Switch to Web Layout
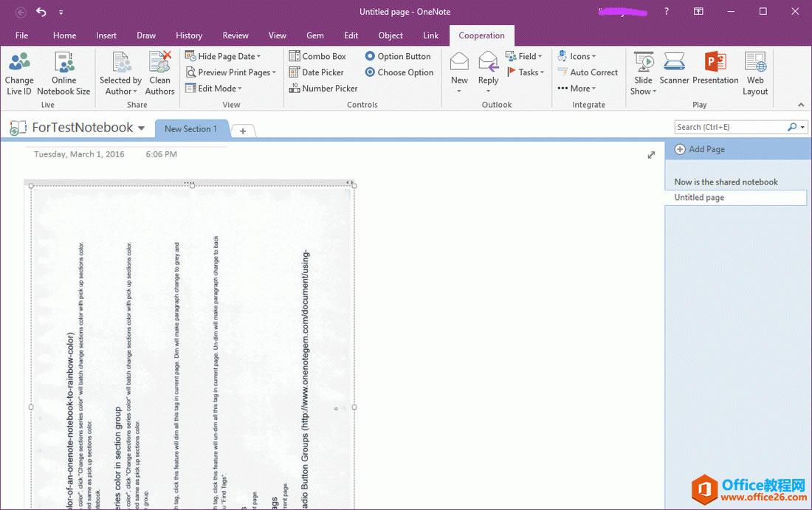This screenshot has height=510, width=812. tap(755, 74)
